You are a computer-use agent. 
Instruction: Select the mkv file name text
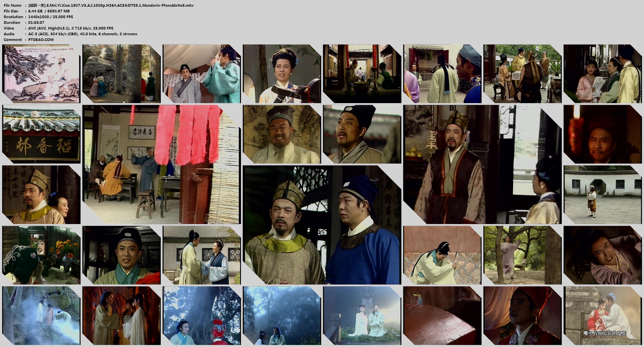111,5
